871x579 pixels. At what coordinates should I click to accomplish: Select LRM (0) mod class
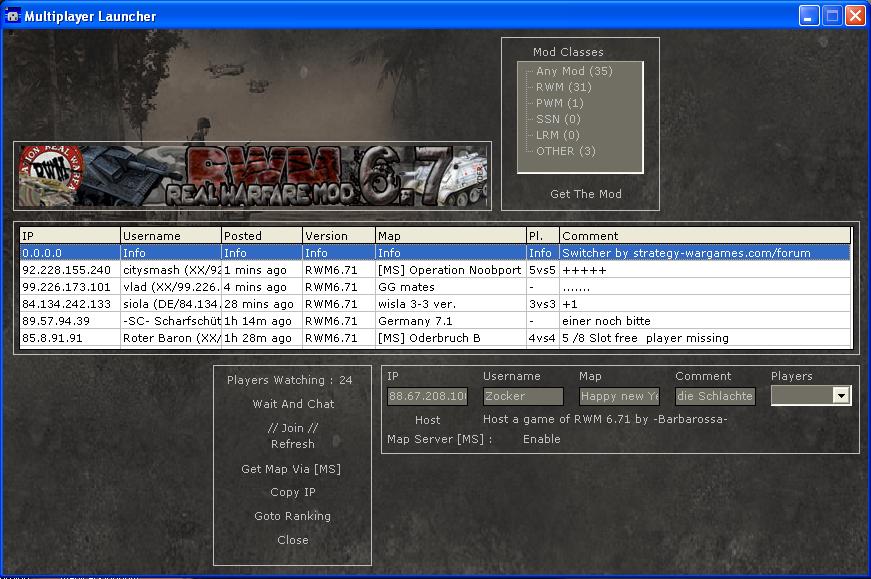click(557, 136)
